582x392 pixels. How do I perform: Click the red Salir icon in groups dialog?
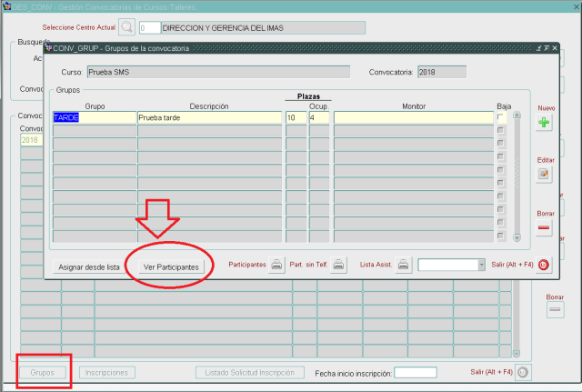point(544,266)
